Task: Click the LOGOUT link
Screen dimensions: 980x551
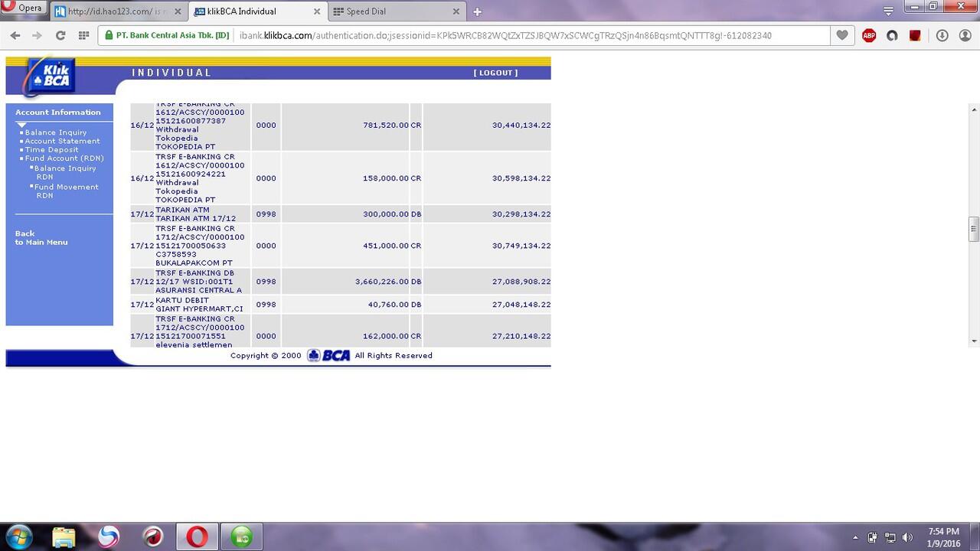Action: coord(495,73)
